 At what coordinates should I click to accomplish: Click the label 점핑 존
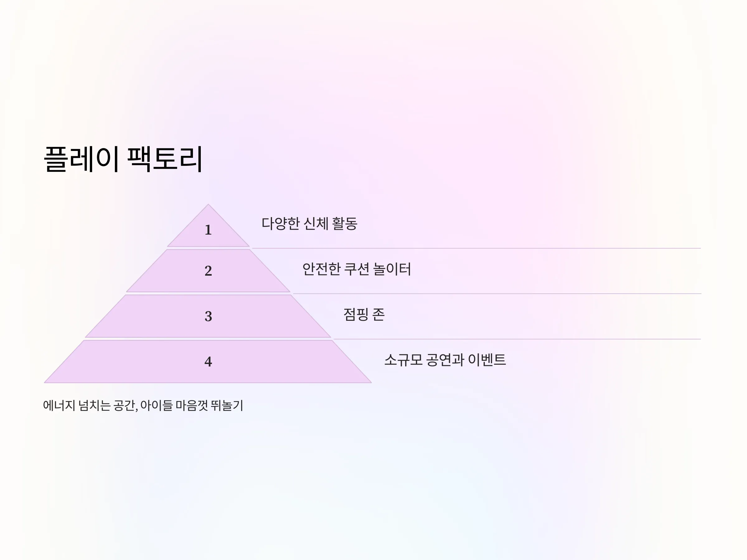click(x=364, y=315)
